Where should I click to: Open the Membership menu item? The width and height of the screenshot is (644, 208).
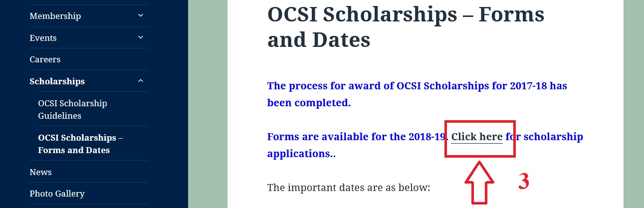(55, 16)
